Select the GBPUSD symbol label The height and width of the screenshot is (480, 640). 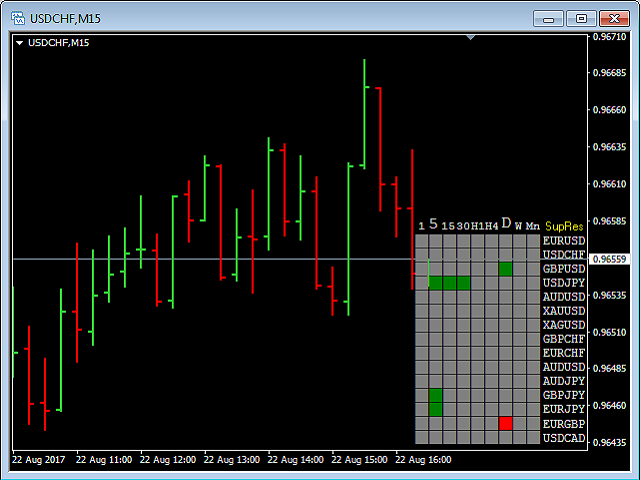click(564, 269)
